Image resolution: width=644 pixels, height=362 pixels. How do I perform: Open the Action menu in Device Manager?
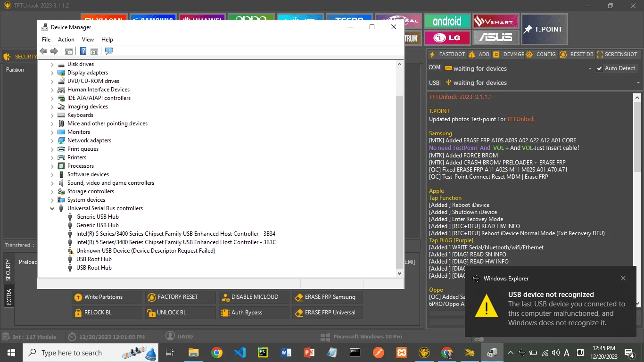[66, 40]
